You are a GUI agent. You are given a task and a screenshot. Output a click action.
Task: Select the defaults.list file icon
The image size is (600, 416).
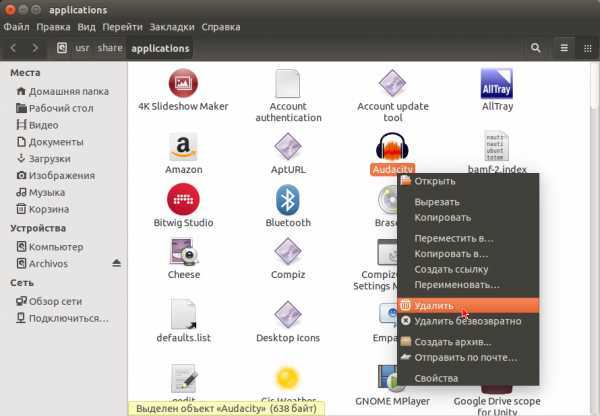pyautogui.click(x=183, y=314)
